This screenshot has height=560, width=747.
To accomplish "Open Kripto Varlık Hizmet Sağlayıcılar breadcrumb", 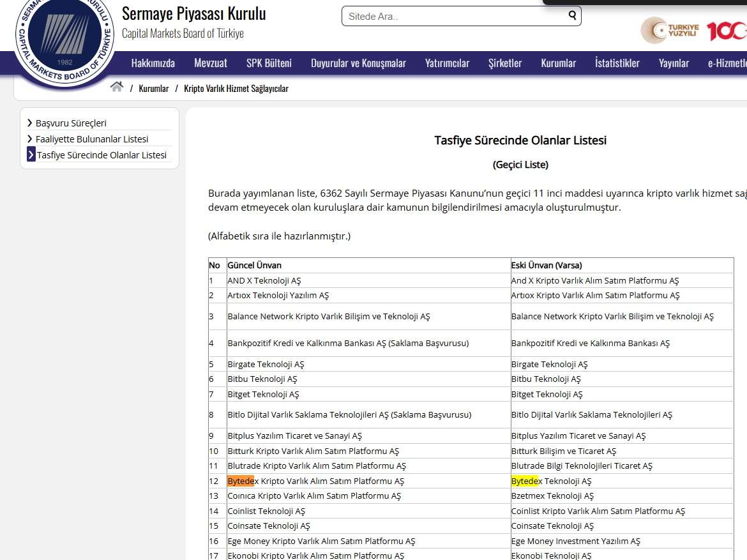I will click(236, 89).
